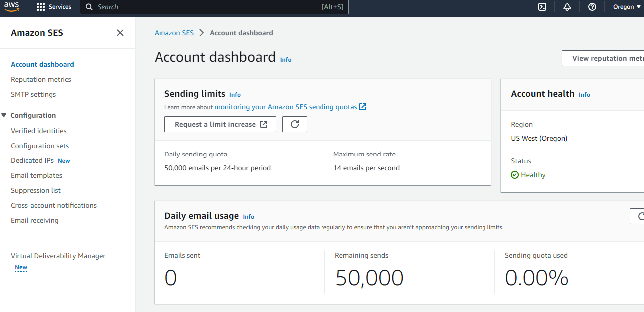
Task: Focus the AWS search field
Action: [214, 7]
